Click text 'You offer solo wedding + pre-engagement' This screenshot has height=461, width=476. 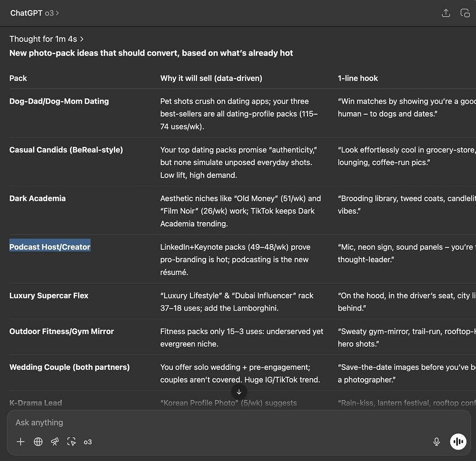click(x=235, y=367)
